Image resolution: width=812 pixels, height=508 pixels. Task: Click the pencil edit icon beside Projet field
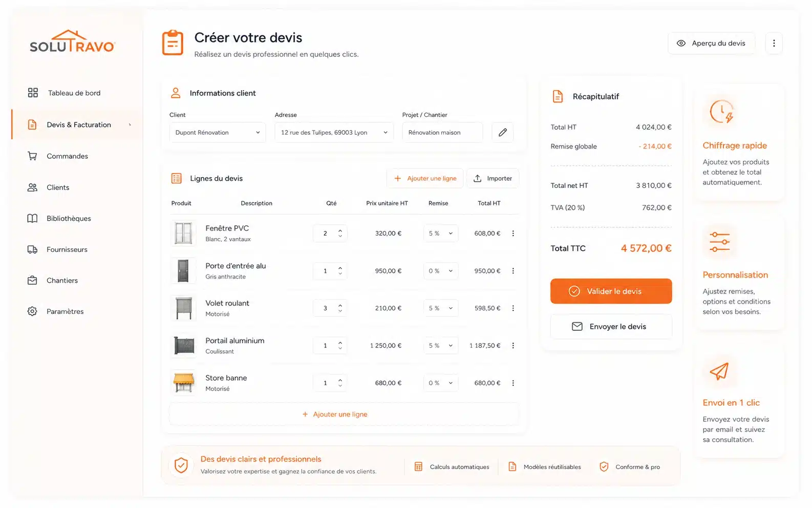(502, 132)
